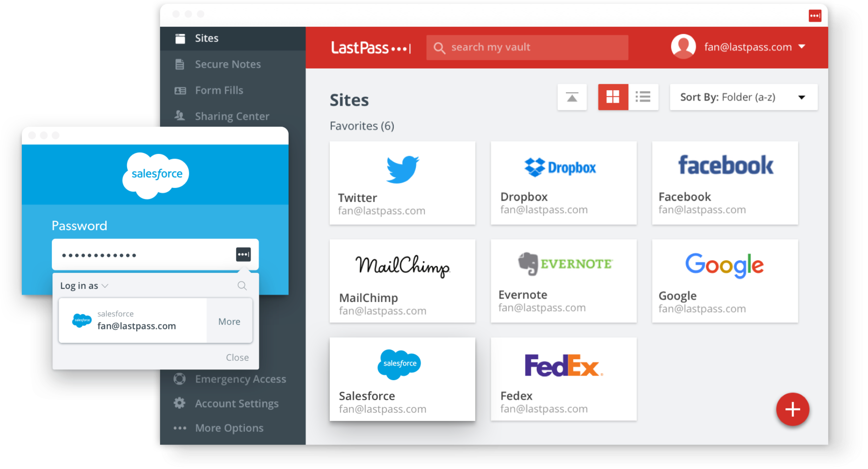Viewport: 868px width, 469px height.
Task: Open the Sites section in sidebar
Action: pos(207,38)
